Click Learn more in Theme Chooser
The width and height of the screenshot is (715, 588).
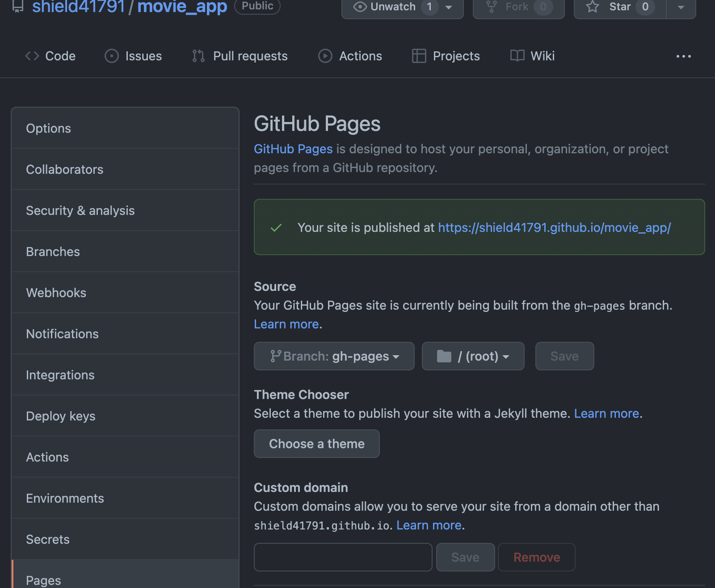click(x=606, y=413)
